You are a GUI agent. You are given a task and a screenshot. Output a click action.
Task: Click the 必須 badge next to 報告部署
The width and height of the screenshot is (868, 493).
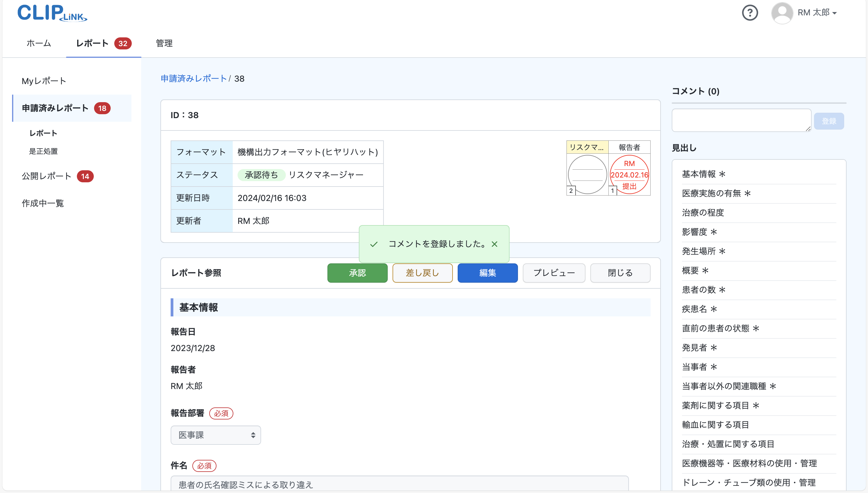[221, 413]
